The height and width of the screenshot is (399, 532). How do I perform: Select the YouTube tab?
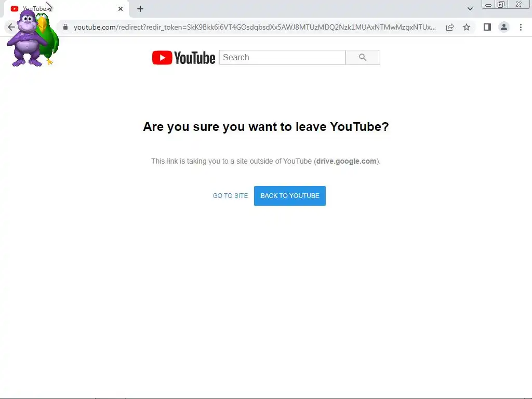coord(66,9)
